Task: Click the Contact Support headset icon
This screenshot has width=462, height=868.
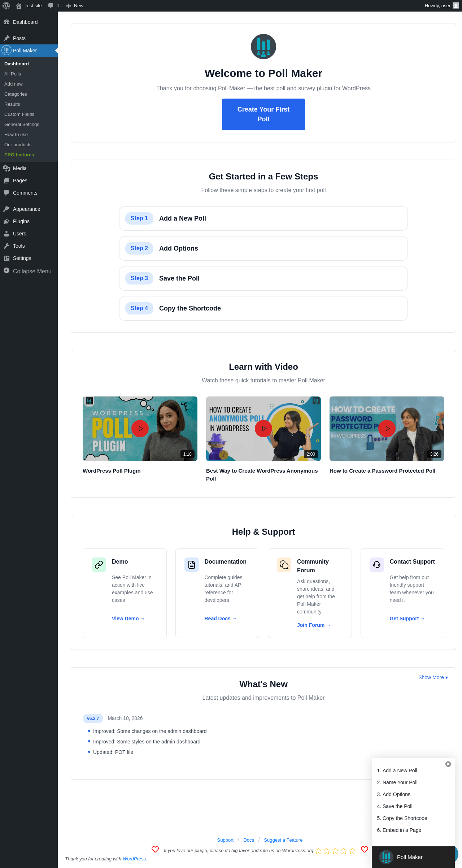Action: 377,565
